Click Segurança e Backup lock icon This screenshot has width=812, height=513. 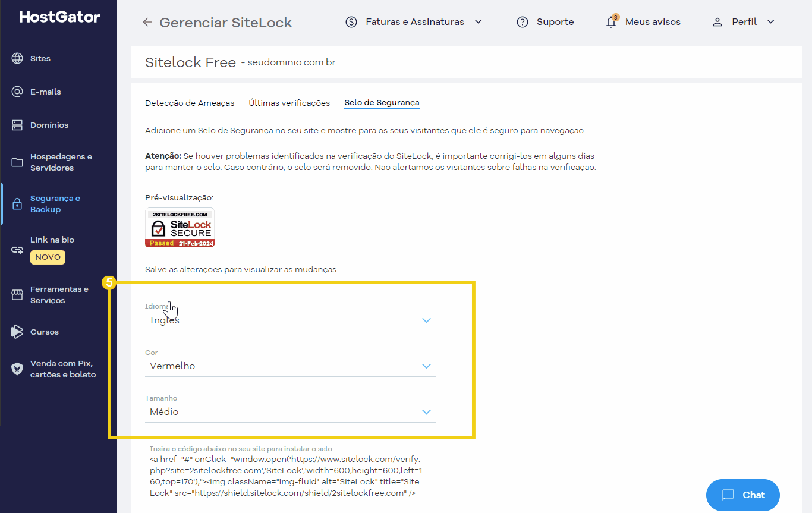[17, 204]
